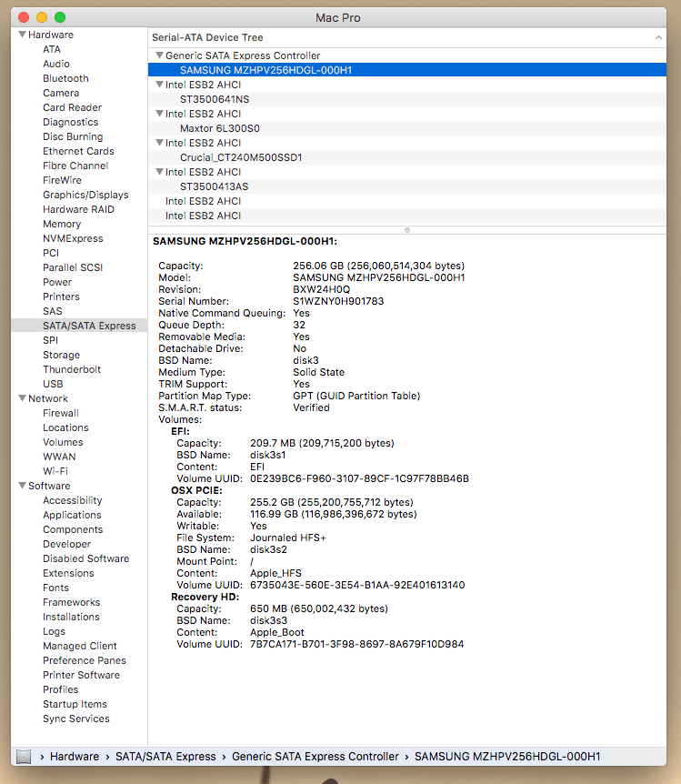This screenshot has width=681, height=784.
Task: Open the Bluetooth hardware entry
Action: 65,78
